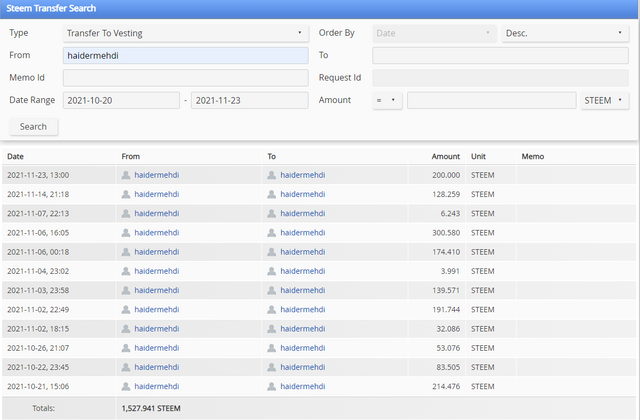Click the To user icon in 2021-11-03 row
The image size is (640, 420).
pyautogui.click(x=271, y=290)
